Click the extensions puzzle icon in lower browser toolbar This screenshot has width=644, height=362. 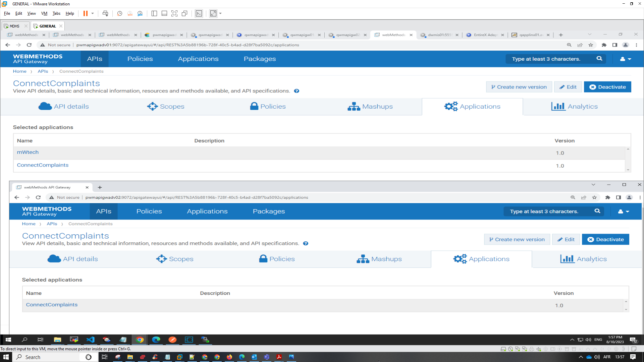607,197
